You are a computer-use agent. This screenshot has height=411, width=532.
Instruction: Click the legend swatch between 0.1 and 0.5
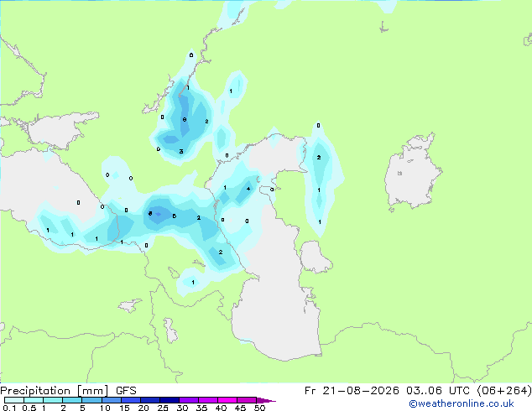coord(14,400)
